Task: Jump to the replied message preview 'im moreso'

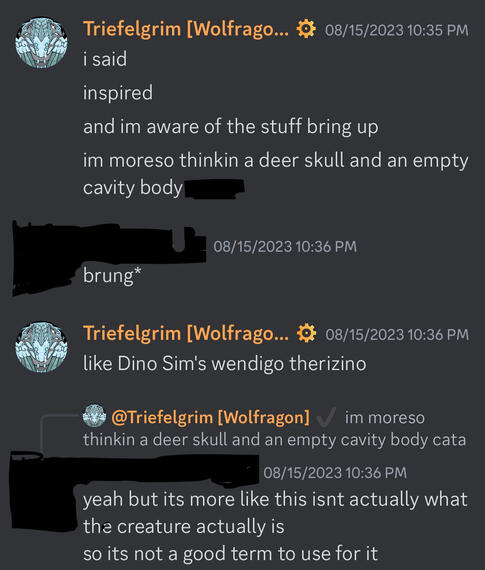Action: (274, 429)
